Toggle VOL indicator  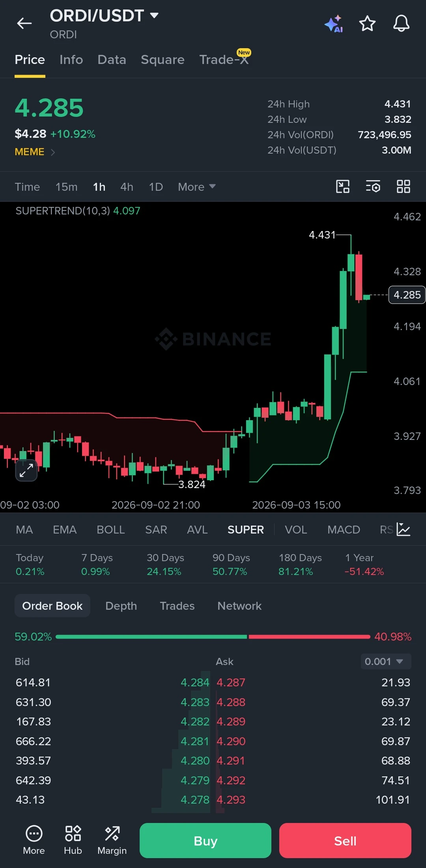[296, 530]
